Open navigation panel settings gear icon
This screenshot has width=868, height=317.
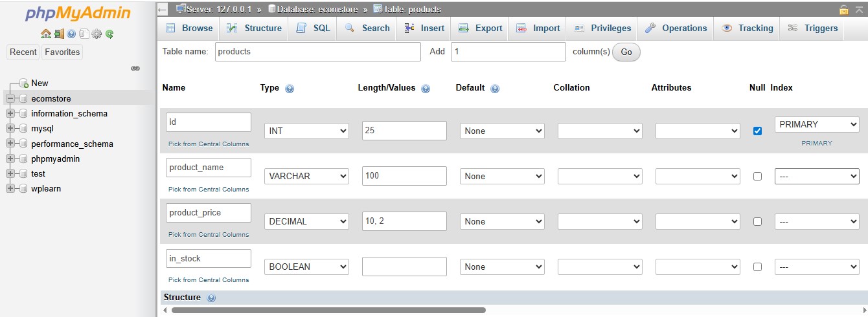97,34
